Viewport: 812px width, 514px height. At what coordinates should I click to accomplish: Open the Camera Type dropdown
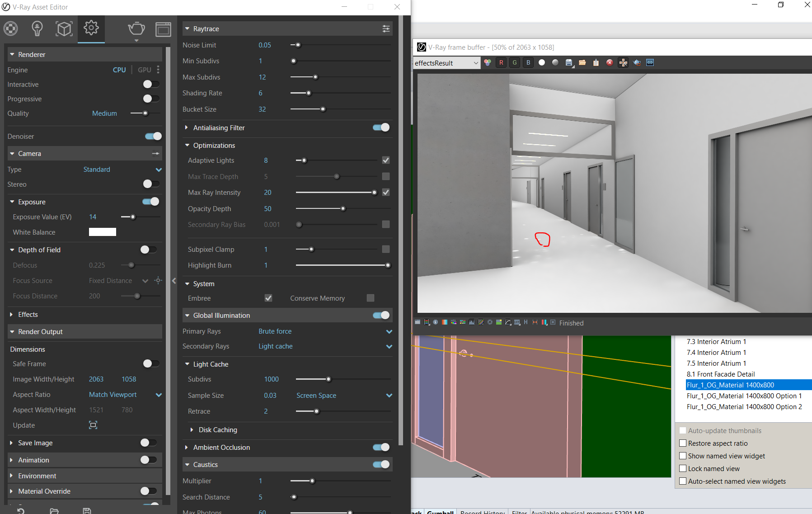point(122,170)
